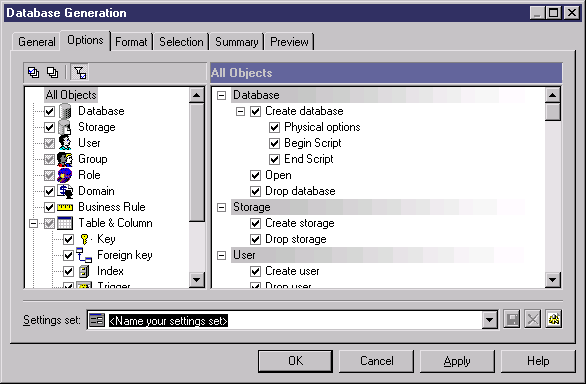Screen dimensions: 586x384
Task: Uncheck Physical options checkbox
Action: [274, 128]
